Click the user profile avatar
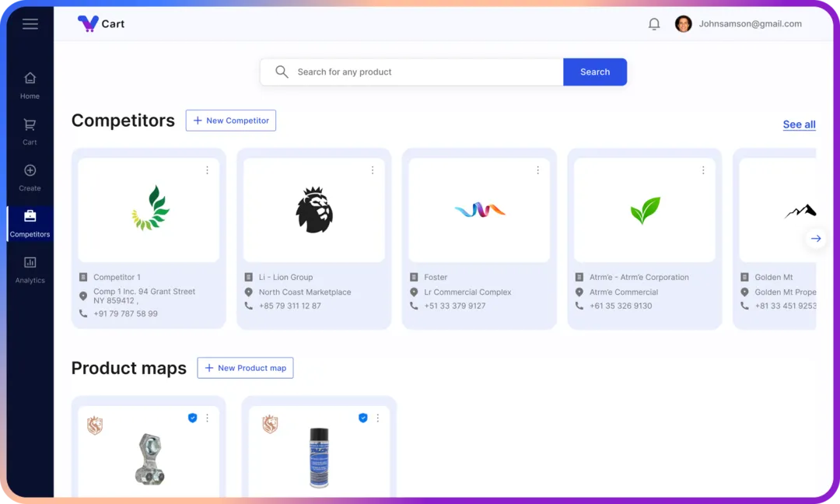 683,23
